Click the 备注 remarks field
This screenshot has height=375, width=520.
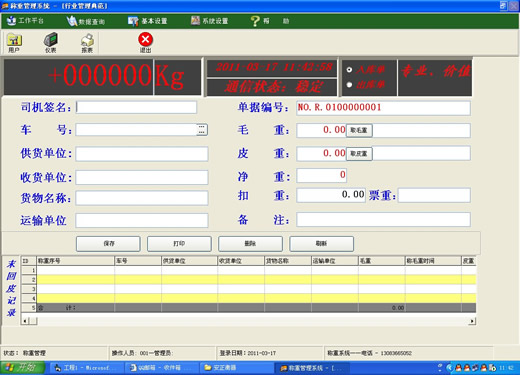[383, 220]
